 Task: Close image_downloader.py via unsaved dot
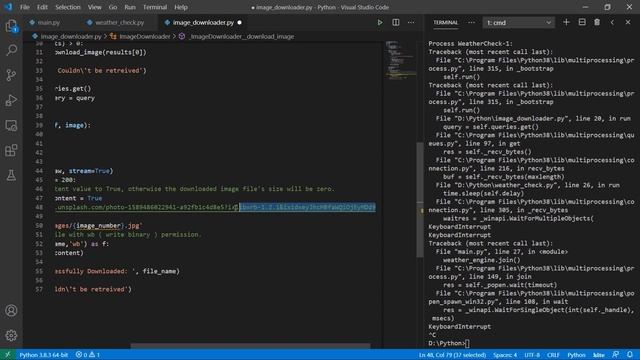tap(240, 22)
